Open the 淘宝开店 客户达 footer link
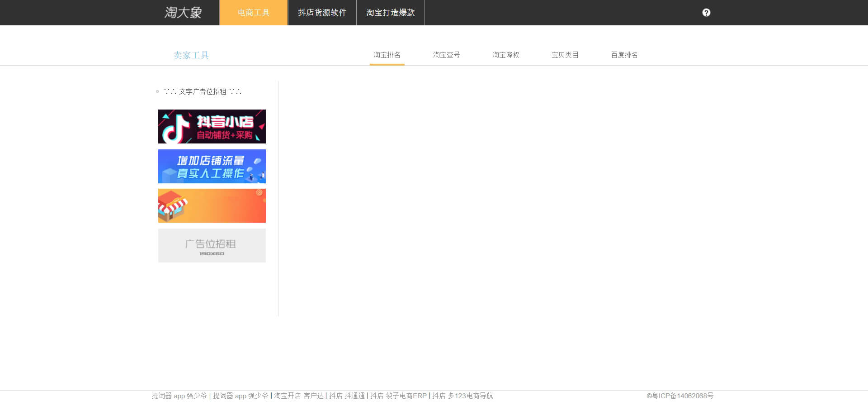The width and height of the screenshot is (868, 406). pyautogui.click(x=299, y=396)
